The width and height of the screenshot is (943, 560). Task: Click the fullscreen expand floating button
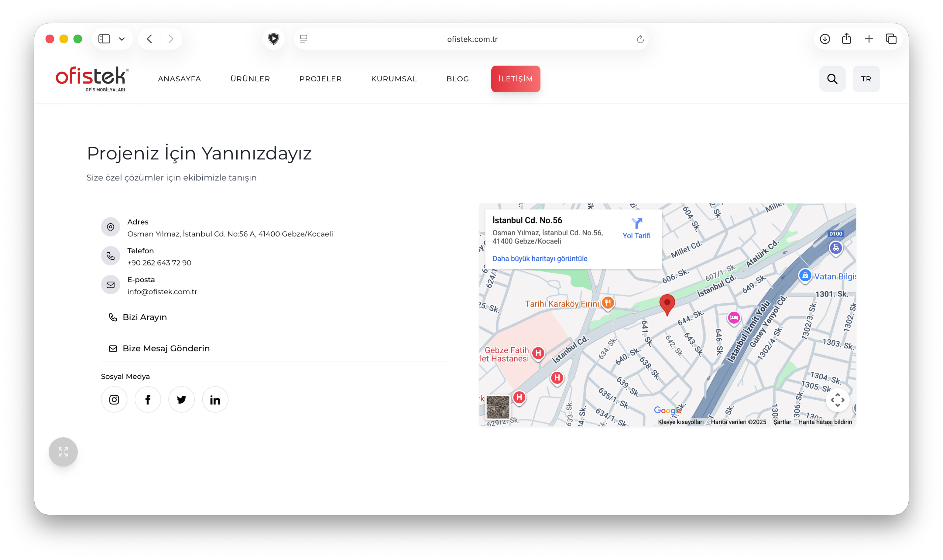click(x=63, y=452)
